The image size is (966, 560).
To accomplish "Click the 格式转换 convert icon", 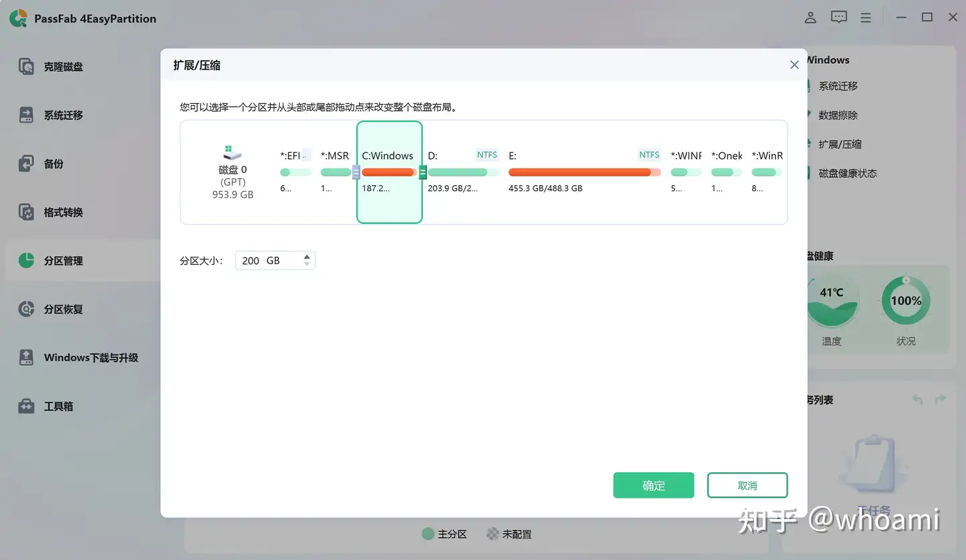I will (26, 213).
